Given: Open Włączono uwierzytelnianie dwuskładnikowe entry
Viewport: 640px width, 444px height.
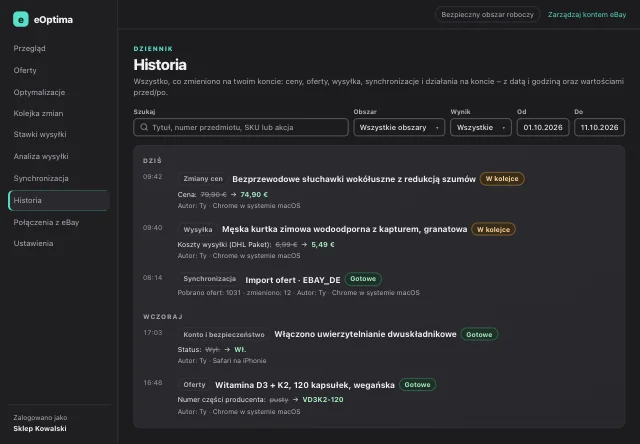Looking at the screenshot, I should click(365, 334).
